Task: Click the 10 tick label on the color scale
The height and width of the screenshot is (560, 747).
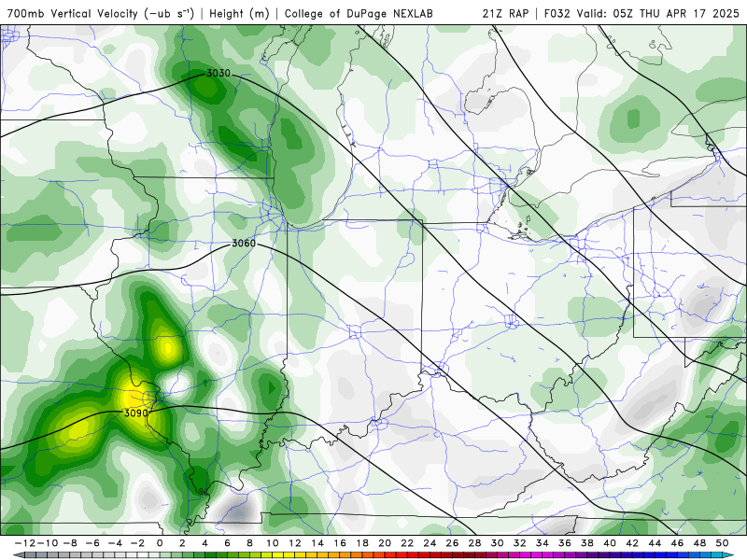Action: [272, 543]
